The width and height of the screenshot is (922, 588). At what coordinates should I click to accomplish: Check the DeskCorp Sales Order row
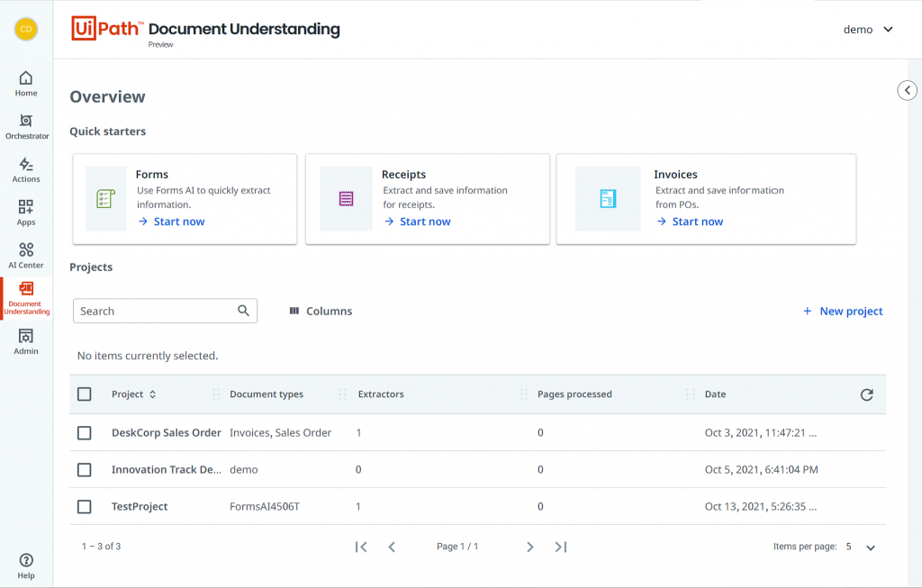pyautogui.click(x=85, y=433)
